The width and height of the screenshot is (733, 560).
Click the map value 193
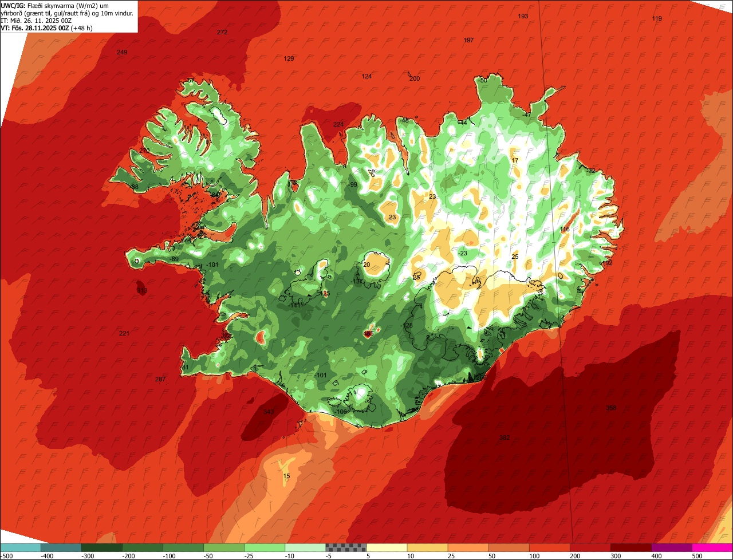pyautogui.click(x=523, y=16)
